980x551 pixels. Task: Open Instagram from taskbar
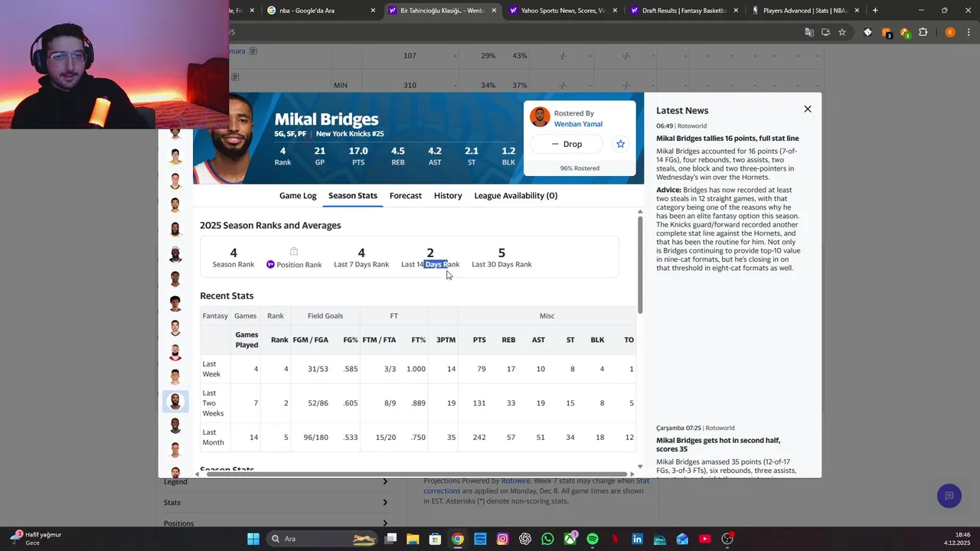click(502, 539)
